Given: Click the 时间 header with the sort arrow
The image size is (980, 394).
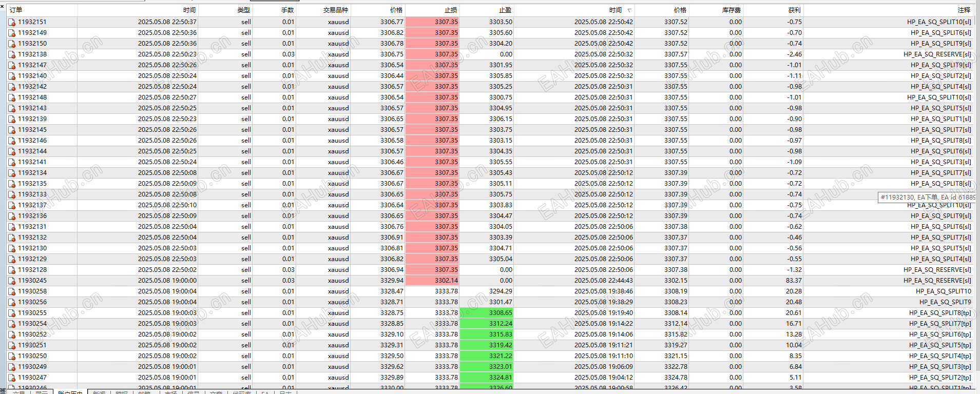Looking at the screenshot, I should point(574,10).
